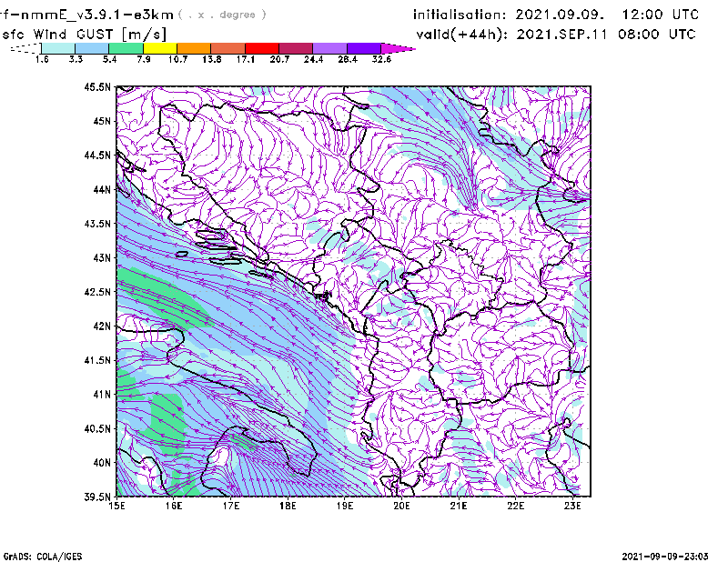Click the '42N' latitude label
Viewport: 728px width, 562px height.
[102, 326]
